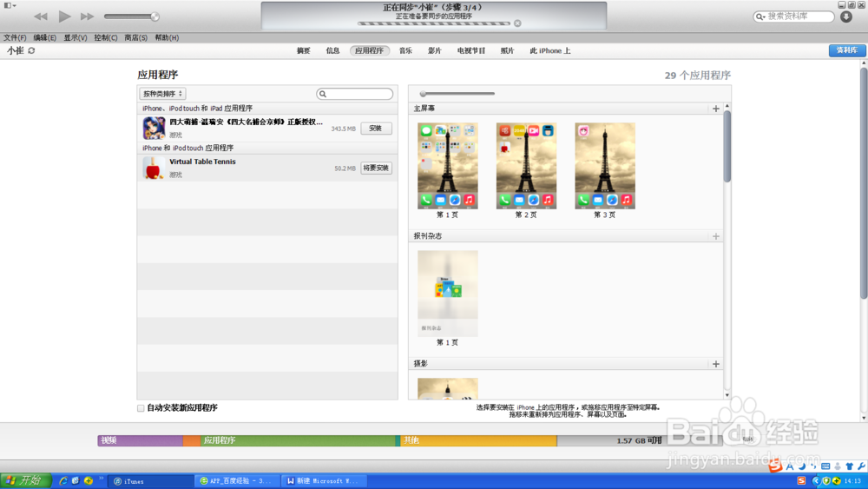Image resolution: width=868 pixels, height=489 pixels.
Task: Click the sync icon beside 小崔
Action: pos(31,50)
